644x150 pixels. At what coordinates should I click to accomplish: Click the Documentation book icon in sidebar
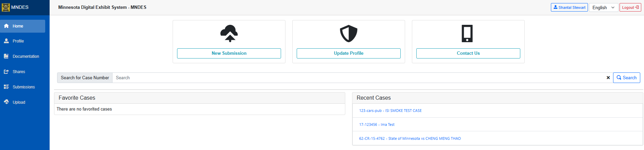[x=6, y=56]
